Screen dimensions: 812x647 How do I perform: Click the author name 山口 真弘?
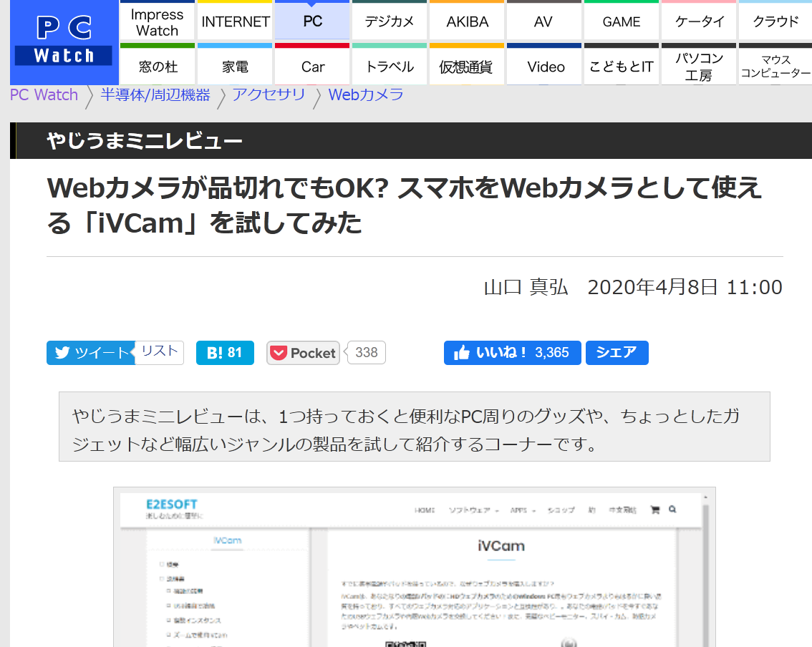(526, 287)
